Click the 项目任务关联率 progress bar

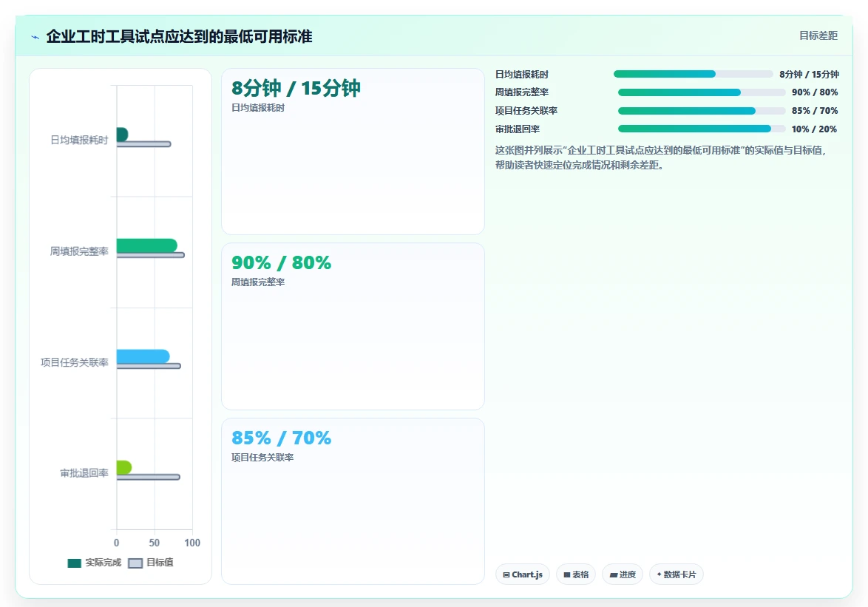(x=702, y=111)
